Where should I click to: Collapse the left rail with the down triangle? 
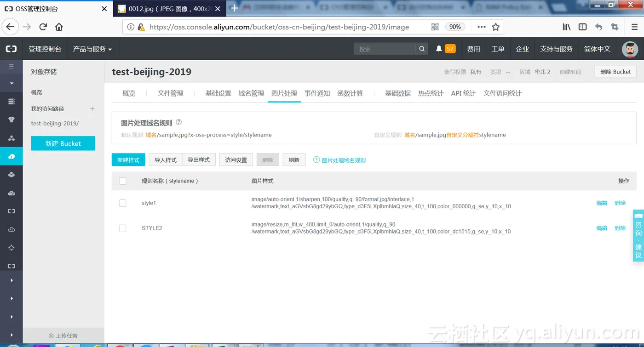coord(11,83)
